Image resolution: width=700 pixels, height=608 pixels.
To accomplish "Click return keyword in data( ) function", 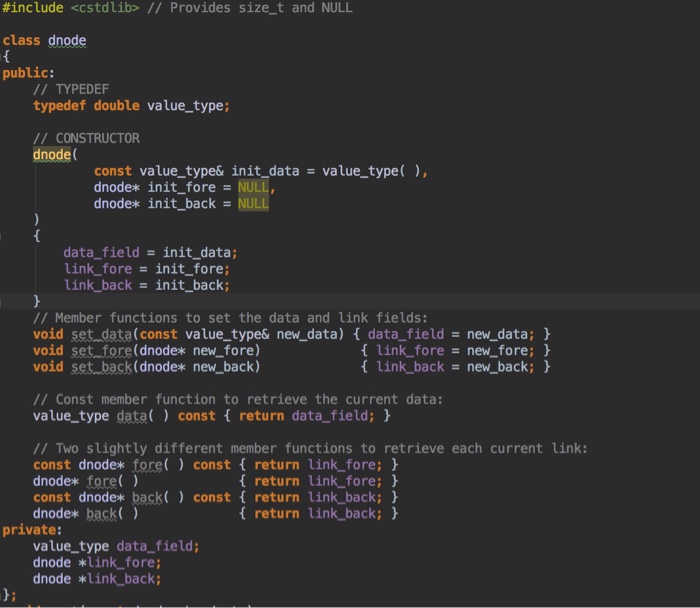I will pos(261,416).
